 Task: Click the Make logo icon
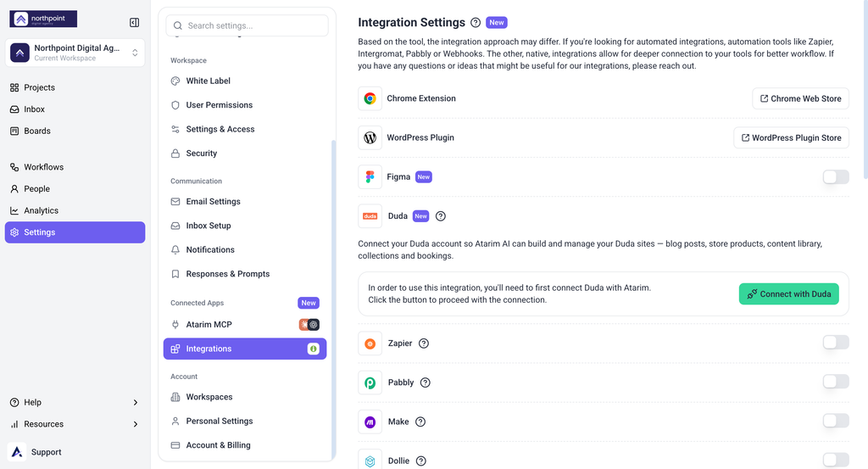(x=370, y=422)
